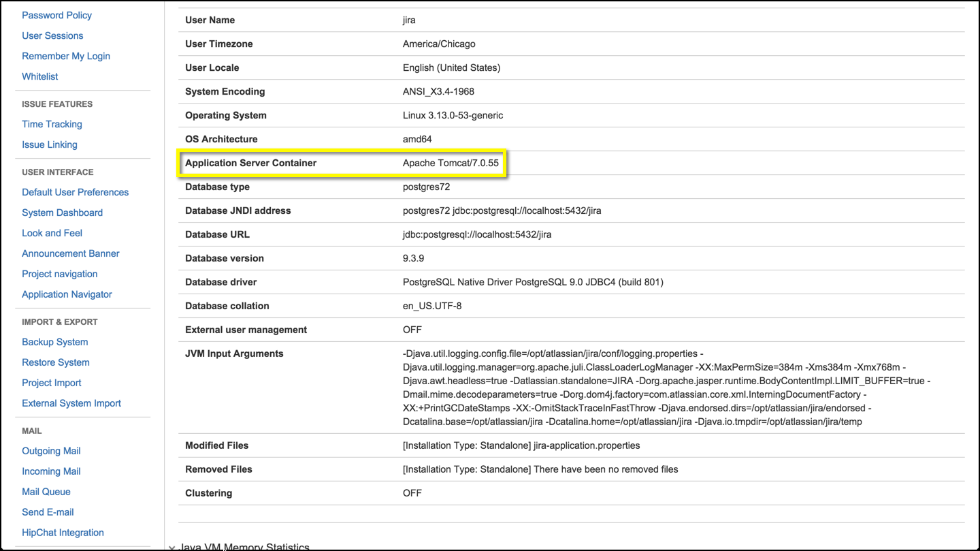
Task: Open Look and Feel page
Action: (52, 233)
